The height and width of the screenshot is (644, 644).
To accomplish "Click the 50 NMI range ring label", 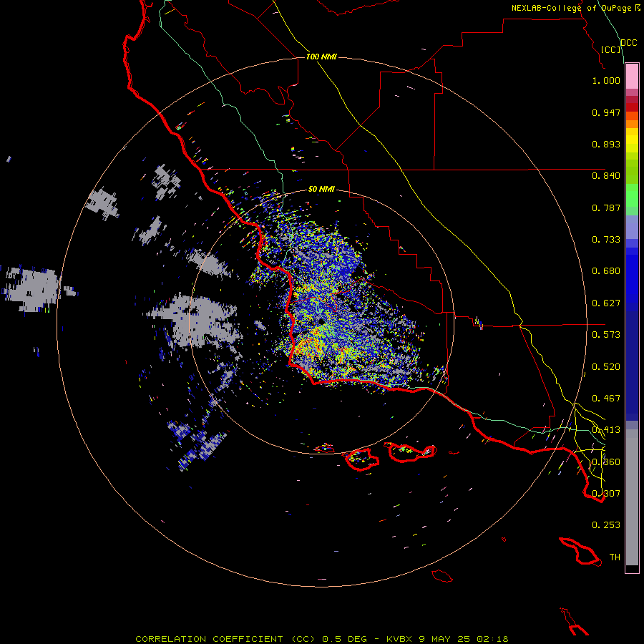I will [x=321, y=190].
